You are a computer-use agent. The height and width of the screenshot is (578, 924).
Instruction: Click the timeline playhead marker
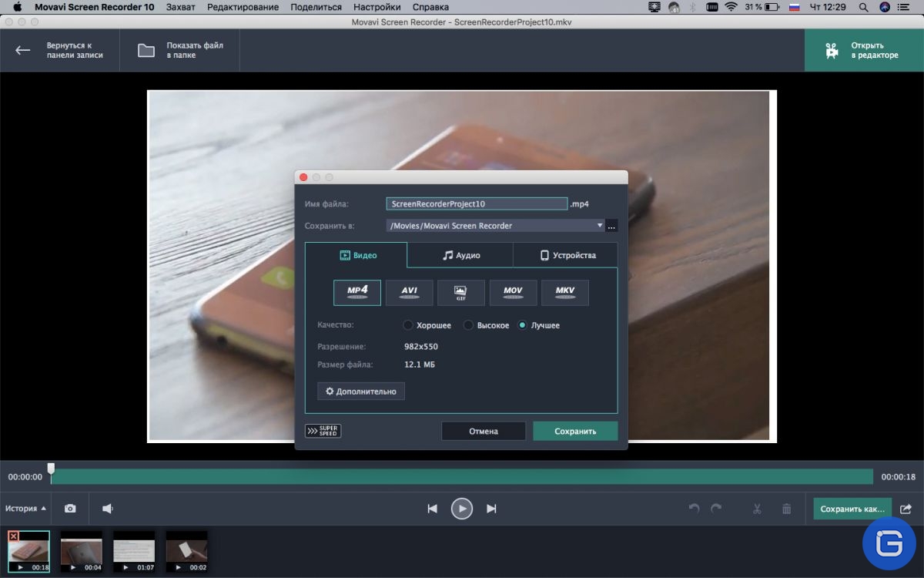51,469
